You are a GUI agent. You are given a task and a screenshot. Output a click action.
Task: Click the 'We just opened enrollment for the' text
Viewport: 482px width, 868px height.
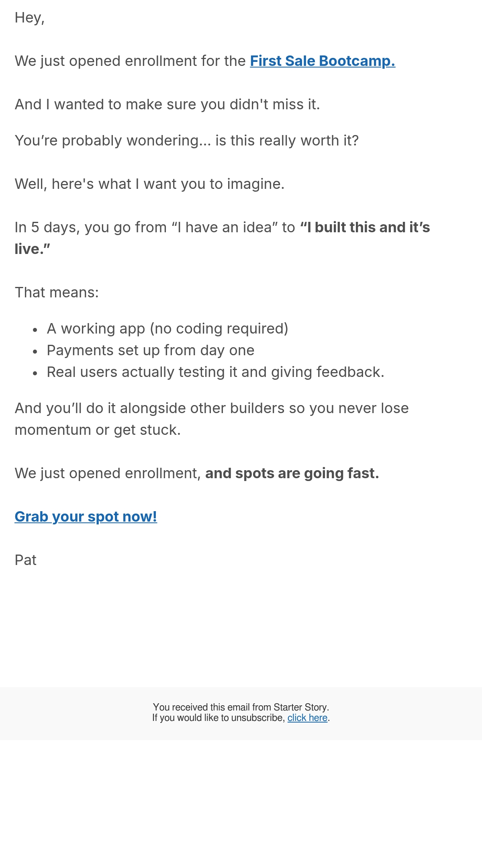tap(130, 61)
